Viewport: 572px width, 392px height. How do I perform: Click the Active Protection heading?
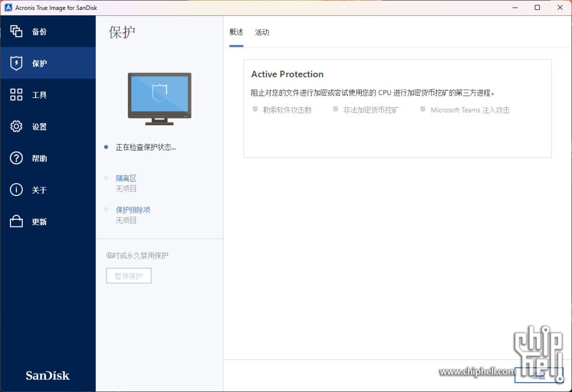pyautogui.click(x=287, y=74)
